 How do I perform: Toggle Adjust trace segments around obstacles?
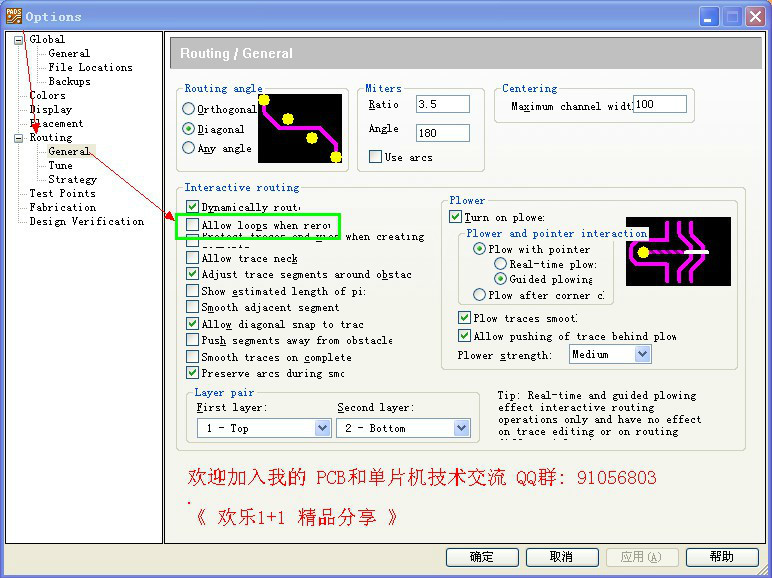193,274
